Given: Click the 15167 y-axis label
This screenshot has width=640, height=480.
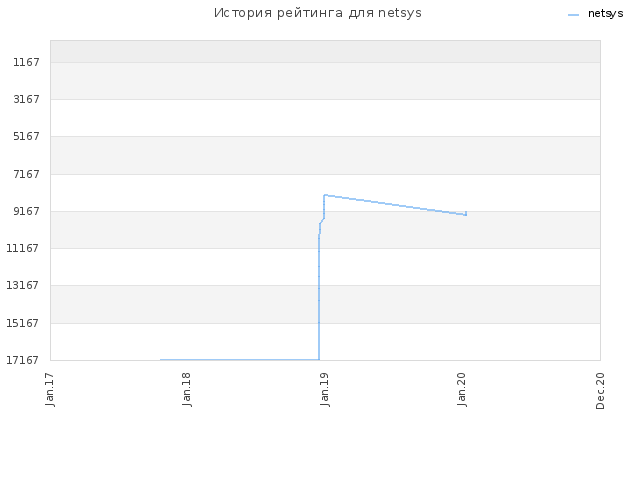Looking at the screenshot, I should tap(22, 323).
